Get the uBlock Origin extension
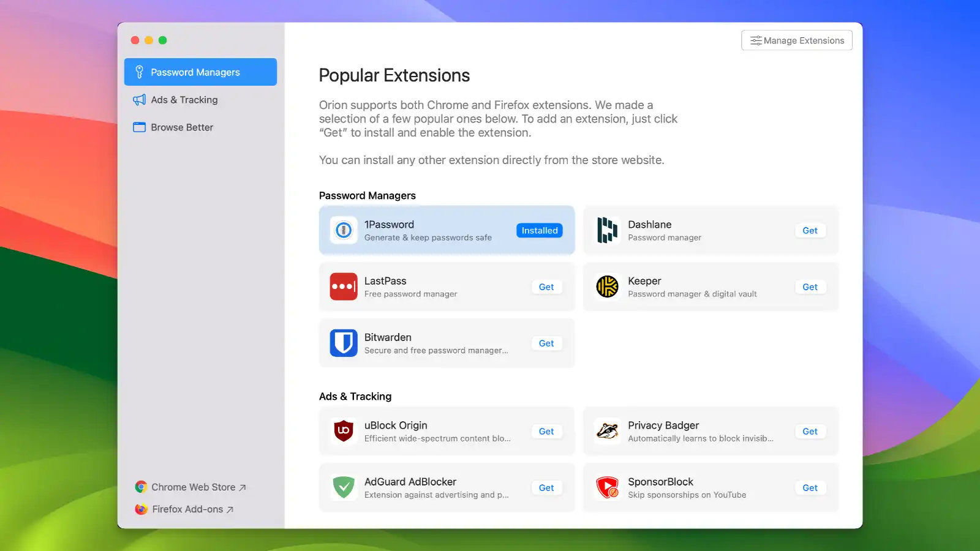 click(x=546, y=431)
